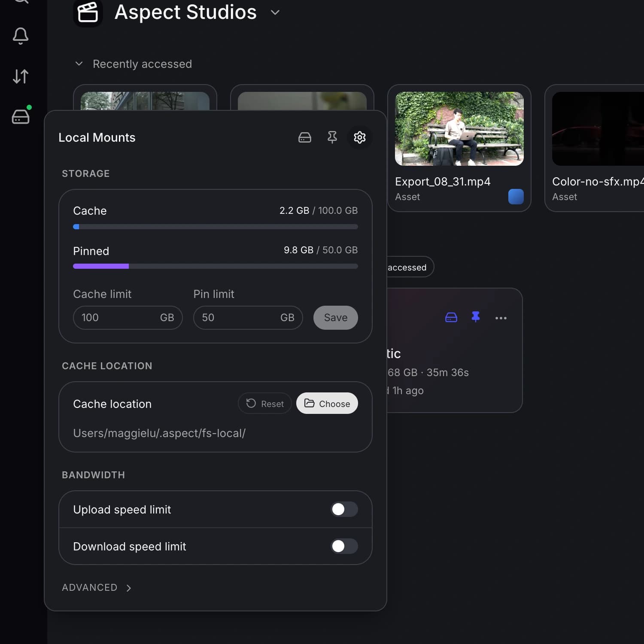
Task: Collapse the Recently accessed section
Action: pyautogui.click(x=79, y=64)
